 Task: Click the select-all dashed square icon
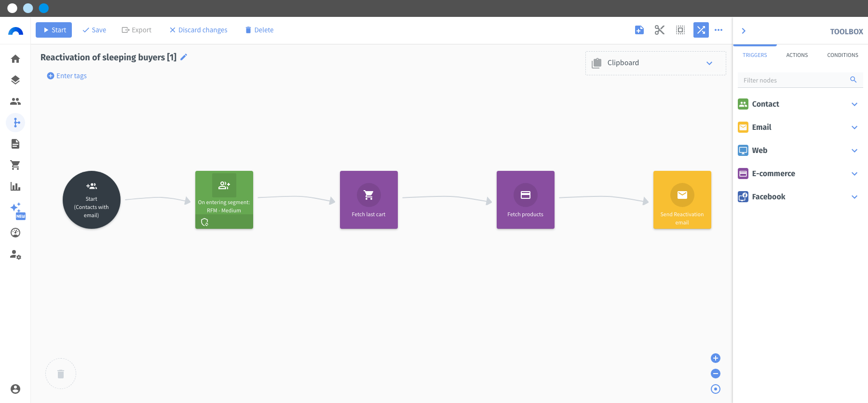pos(680,30)
